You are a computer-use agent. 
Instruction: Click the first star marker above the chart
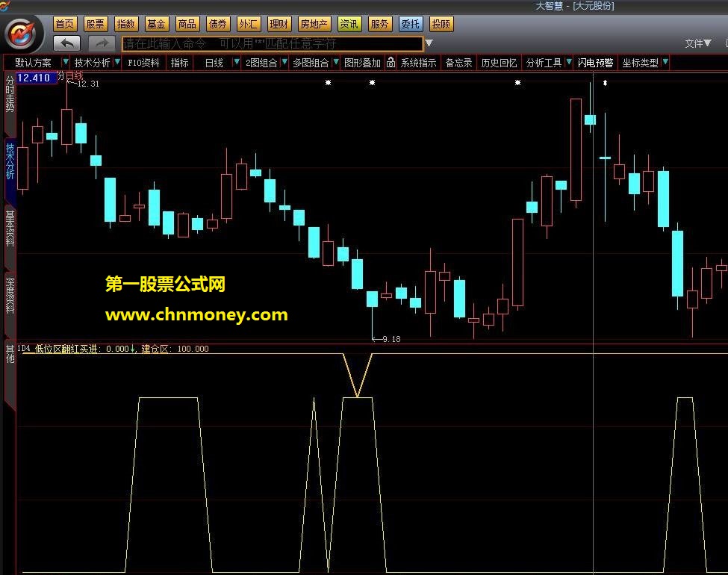328,83
